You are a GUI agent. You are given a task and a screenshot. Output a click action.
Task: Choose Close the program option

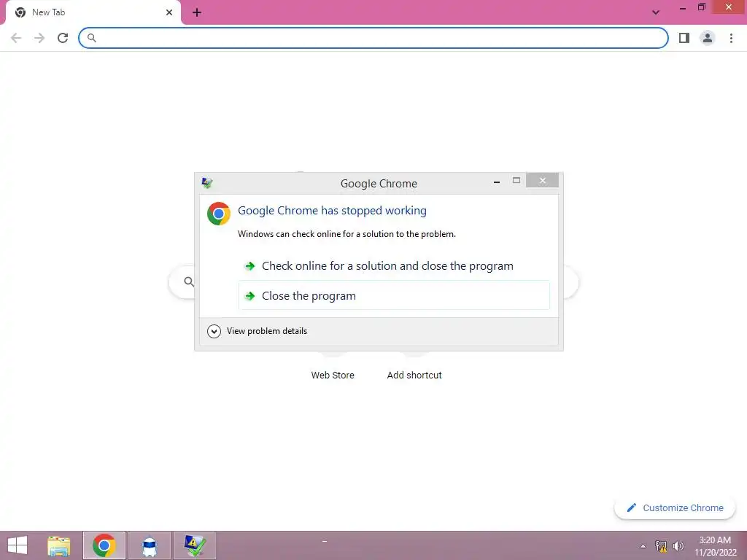394,296
